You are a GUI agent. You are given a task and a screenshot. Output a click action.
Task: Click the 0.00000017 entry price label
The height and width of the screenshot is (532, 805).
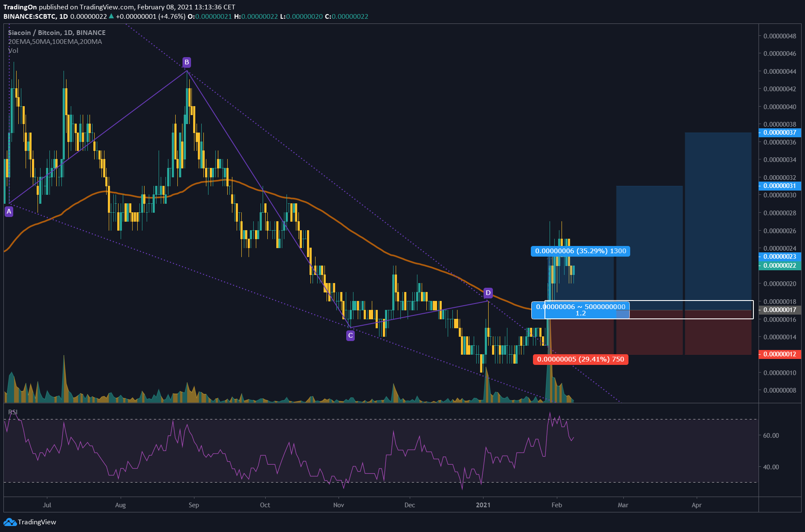click(780, 310)
